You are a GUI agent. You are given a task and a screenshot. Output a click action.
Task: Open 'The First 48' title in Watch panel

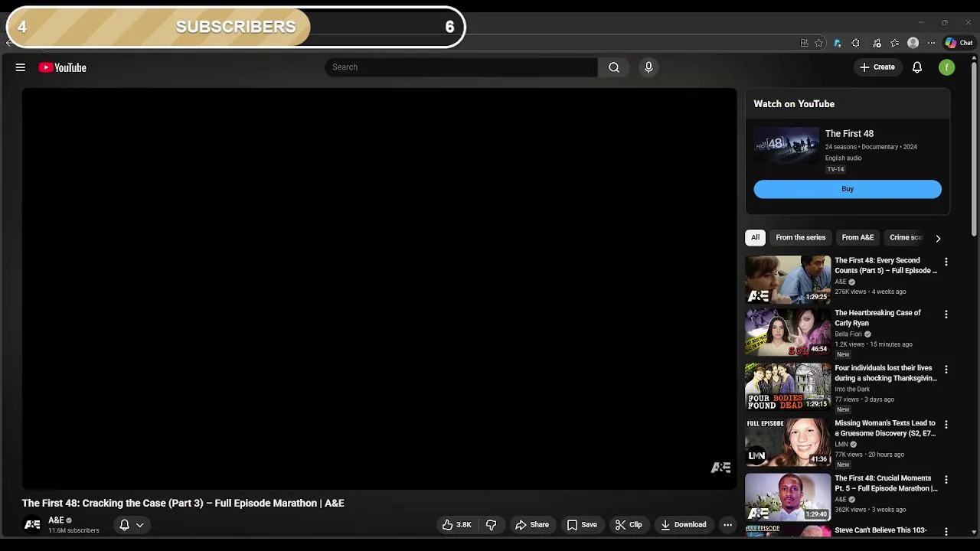(x=849, y=133)
